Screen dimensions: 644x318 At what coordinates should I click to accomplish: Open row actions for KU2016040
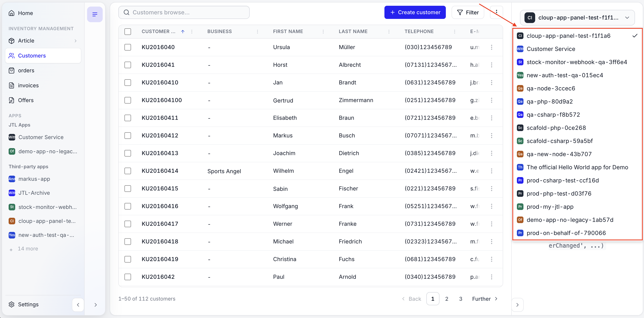tap(491, 47)
